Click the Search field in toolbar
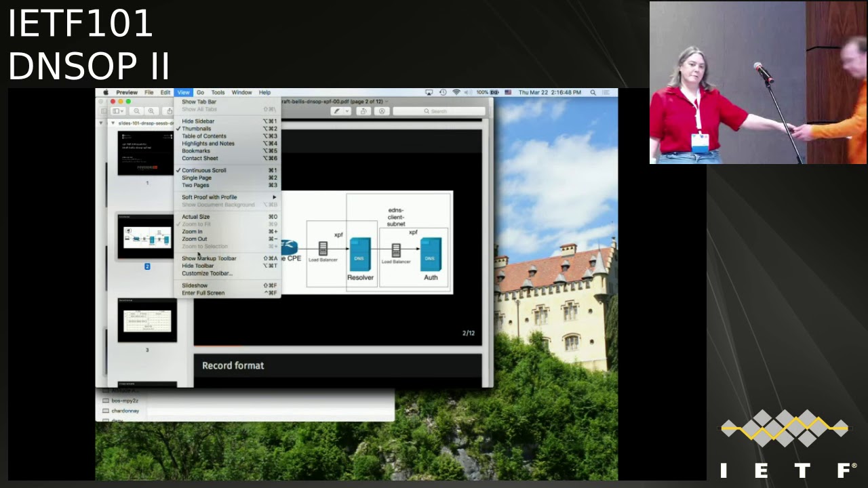Viewport: 868px width, 488px height. point(439,111)
